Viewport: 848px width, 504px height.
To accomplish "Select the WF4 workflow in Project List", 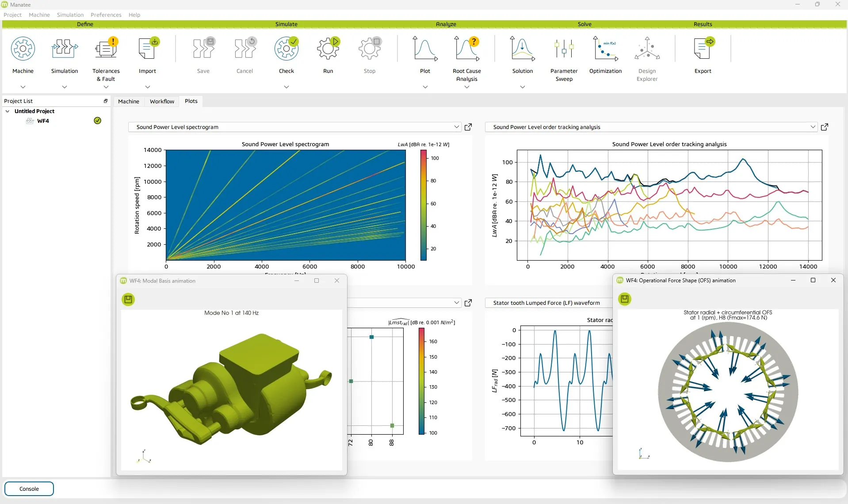I will [x=42, y=121].
